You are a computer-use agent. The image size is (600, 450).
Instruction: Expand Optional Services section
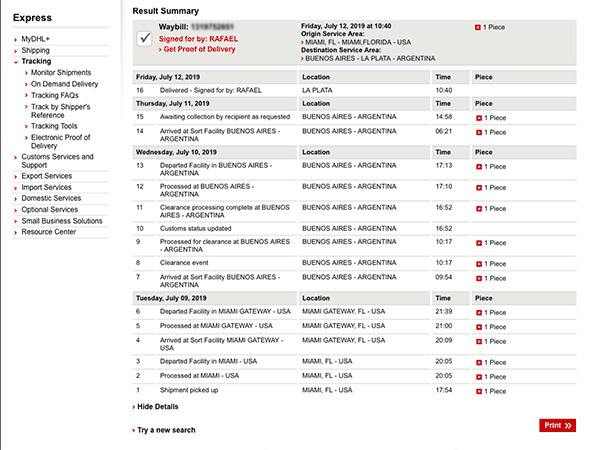point(50,210)
